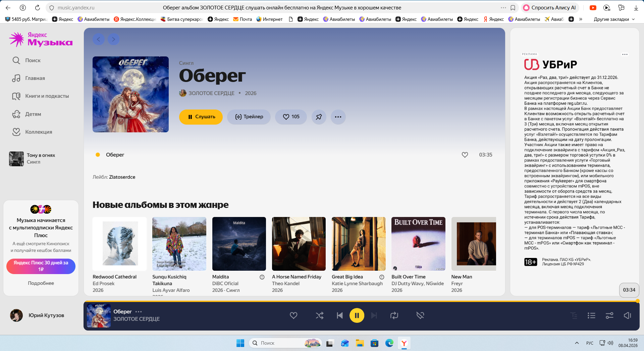Screen dimensions: 644x351
Task: Like the Оберег track in the list
Action: (465, 155)
